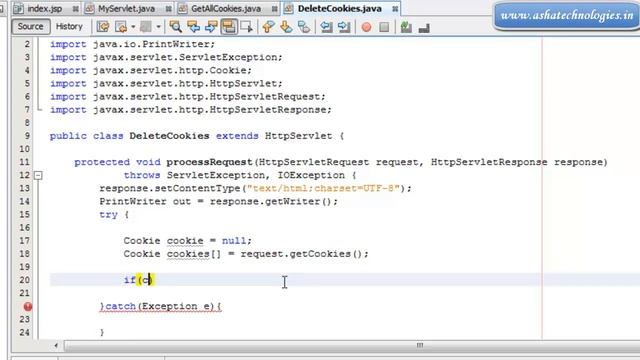
Task: Toggle Highlight Search button
Action: [x=229, y=27]
